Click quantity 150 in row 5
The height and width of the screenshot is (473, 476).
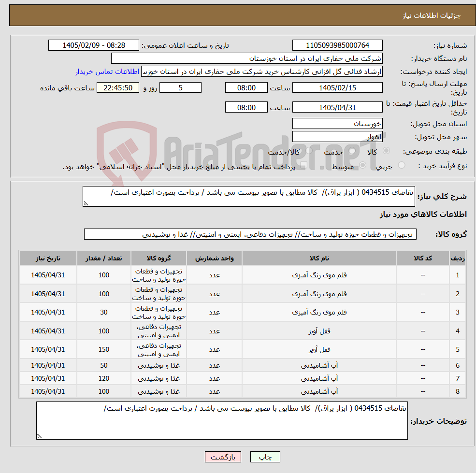pos(104,350)
